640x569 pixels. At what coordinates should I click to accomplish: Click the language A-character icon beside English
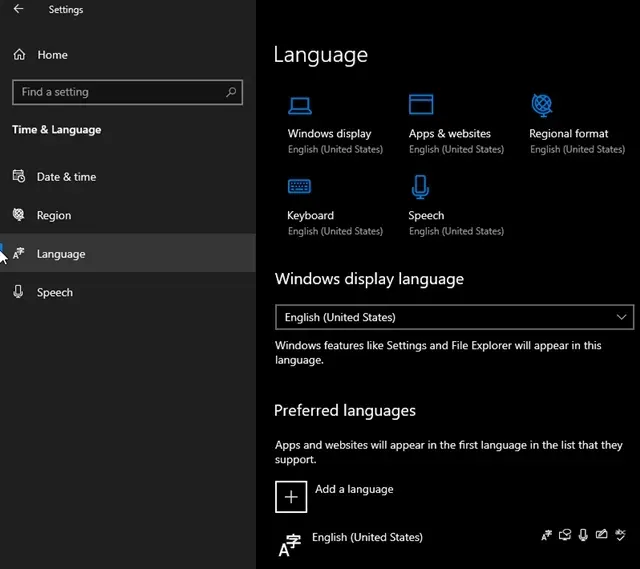tap(290, 546)
